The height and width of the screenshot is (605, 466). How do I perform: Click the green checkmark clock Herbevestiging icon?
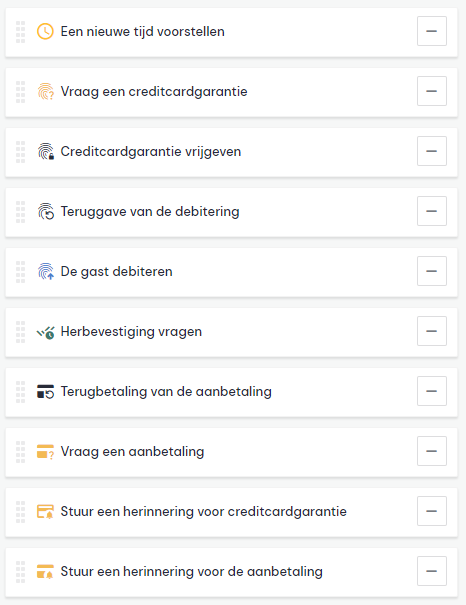(x=45, y=331)
